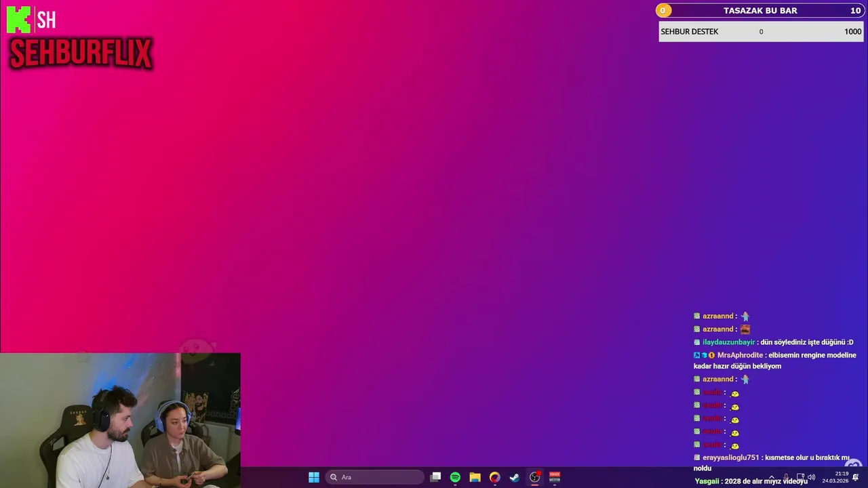Viewport: 868px width, 488px height.
Task: Click the SEHBURFLIX title logo
Action: [x=81, y=54]
